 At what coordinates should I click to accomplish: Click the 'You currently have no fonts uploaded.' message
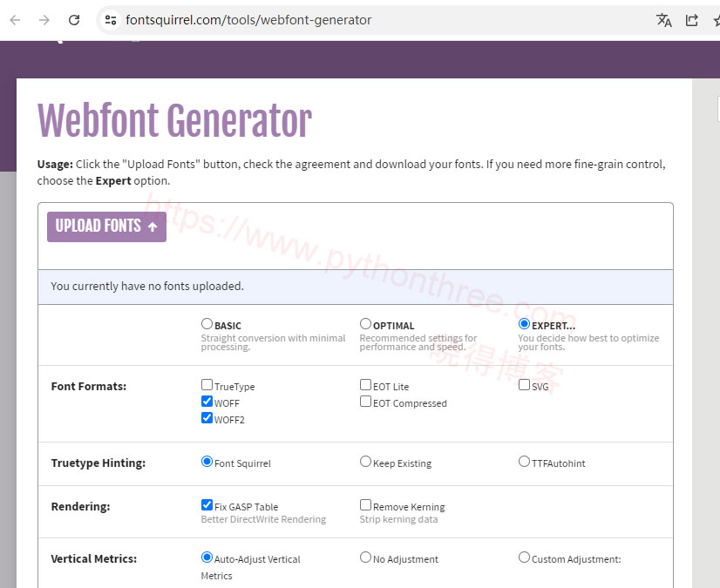pos(147,286)
